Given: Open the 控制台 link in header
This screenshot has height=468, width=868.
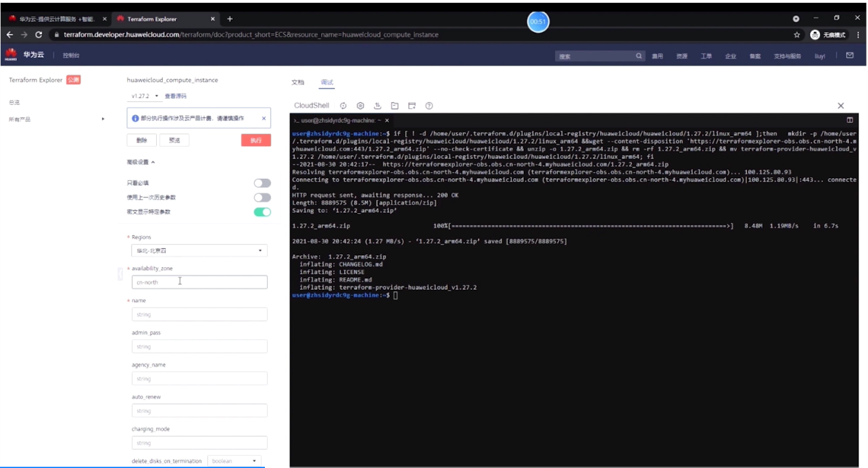Looking at the screenshot, I should (x=71, y=56).
